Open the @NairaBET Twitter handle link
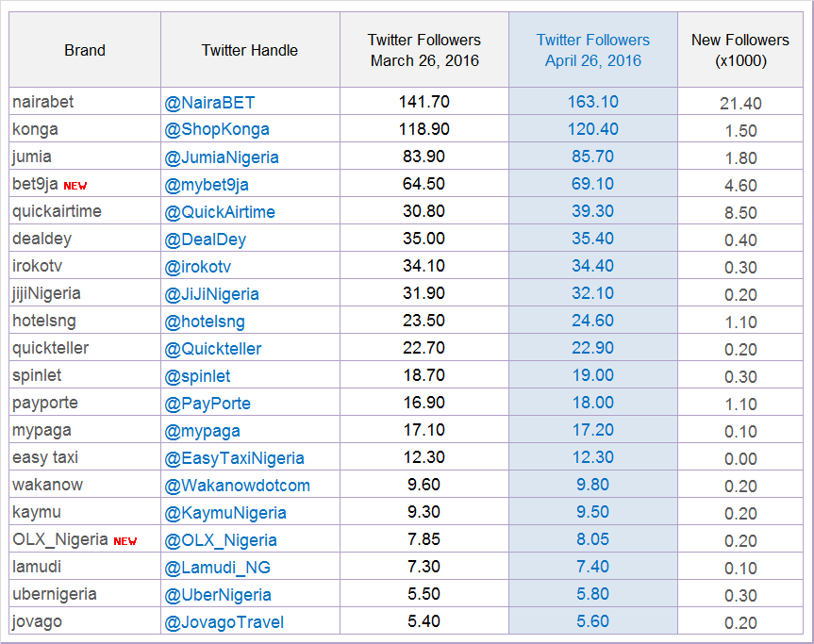The image size is (814, 644). click(x=209, y=102)
